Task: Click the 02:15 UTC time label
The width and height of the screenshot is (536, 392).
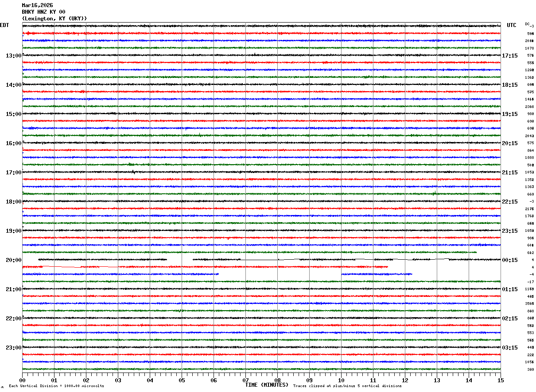Action: pyautogui.click(x=510, y=319)
